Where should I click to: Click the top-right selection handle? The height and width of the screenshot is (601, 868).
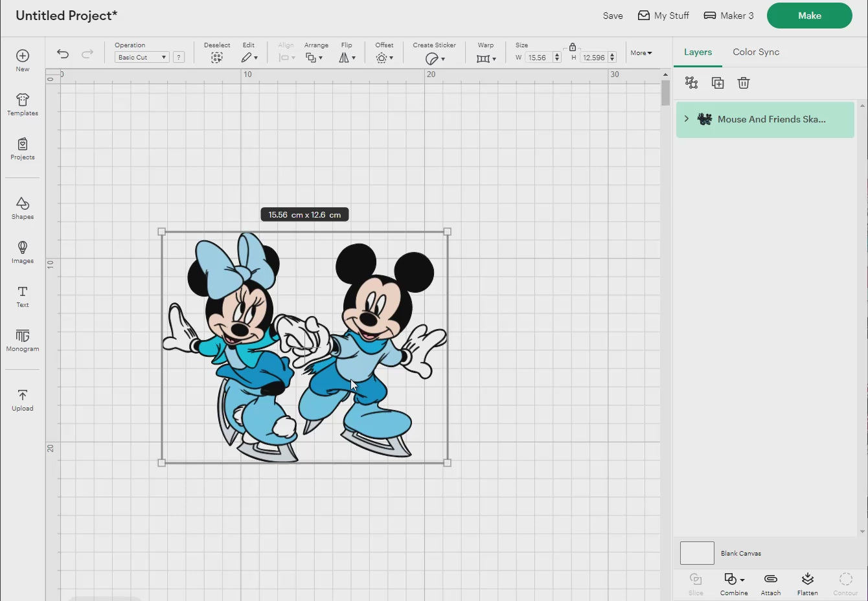tap(447, 231)
